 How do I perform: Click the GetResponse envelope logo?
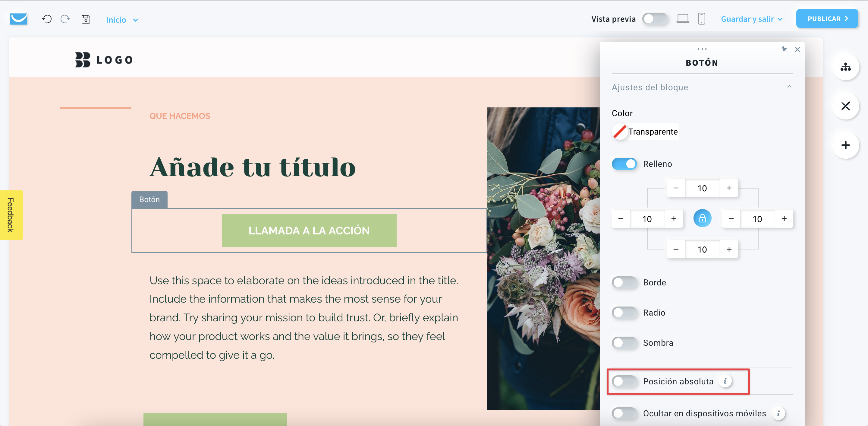(x=18, y=19)
